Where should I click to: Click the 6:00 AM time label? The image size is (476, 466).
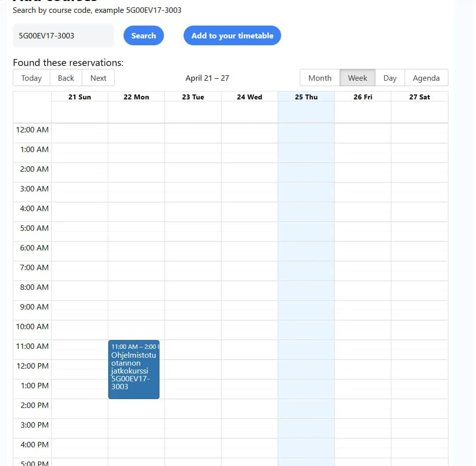click(34, 248)
